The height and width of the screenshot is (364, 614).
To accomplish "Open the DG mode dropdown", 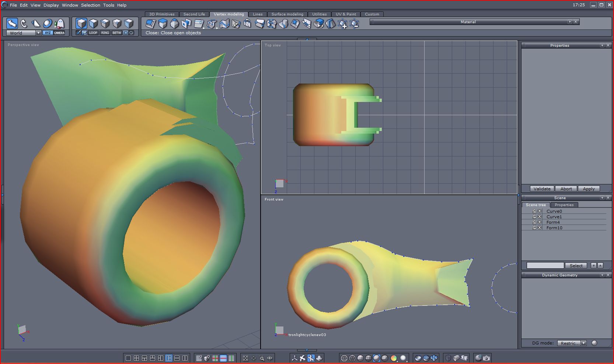I will 583,343.
